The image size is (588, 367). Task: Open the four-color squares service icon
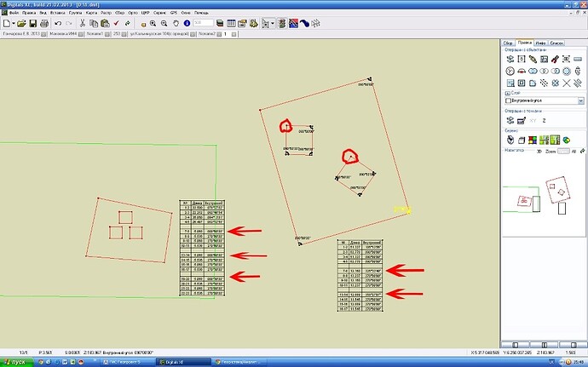click(x=533, y=140)
